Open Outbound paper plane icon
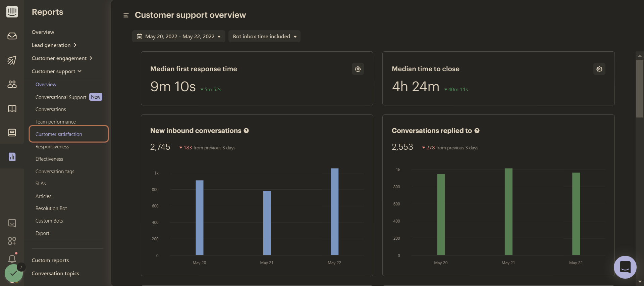Screen dimensions: 644x286 (12, 60)
